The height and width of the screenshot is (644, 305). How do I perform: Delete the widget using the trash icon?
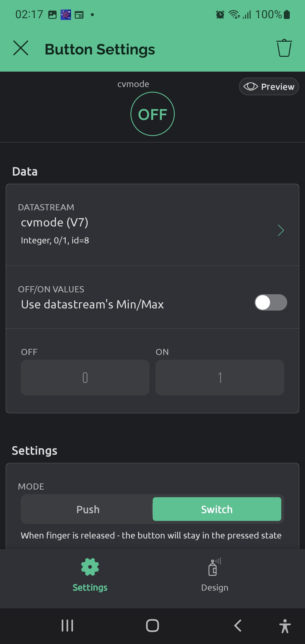click(x=284, y=48)
